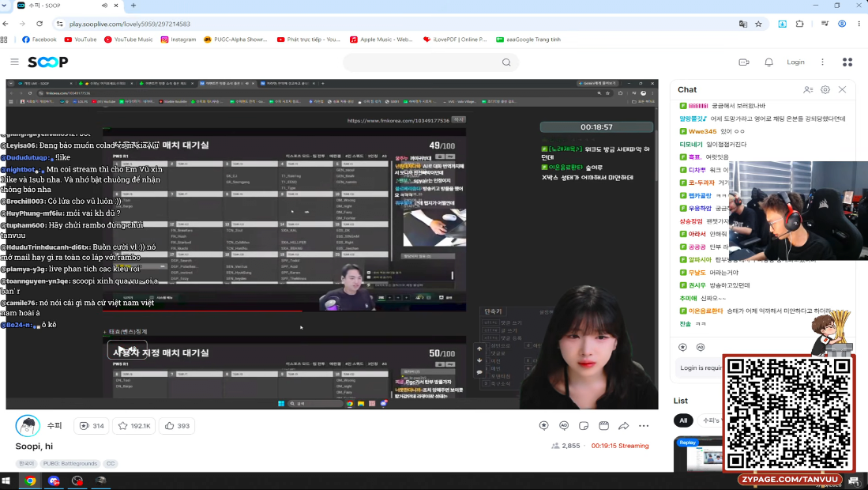Click star balloon icon below chat
This screenshot has height=490, width=868.
tap(682, 347)
